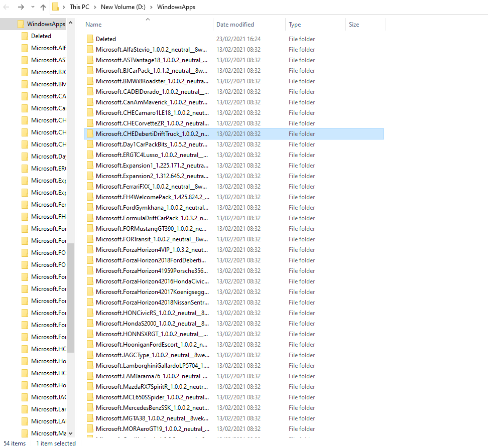
Task: Select the Microsoft.FH4WelcomePack folder icon
Action: (90, 197)
